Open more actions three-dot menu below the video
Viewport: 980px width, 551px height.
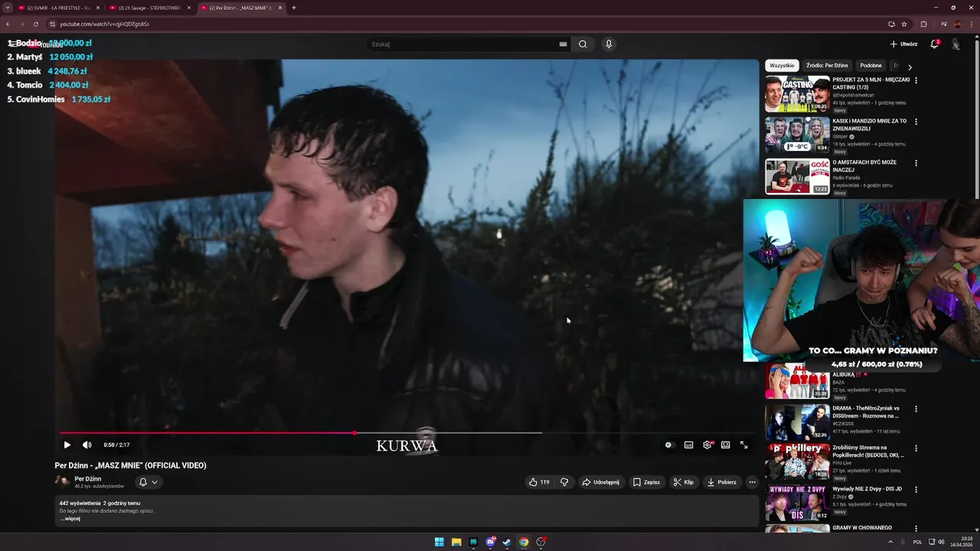(x=752, y=482)
